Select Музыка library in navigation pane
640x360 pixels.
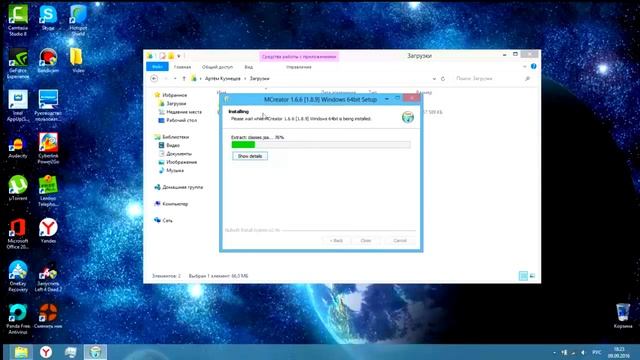(x=171, y=171)
